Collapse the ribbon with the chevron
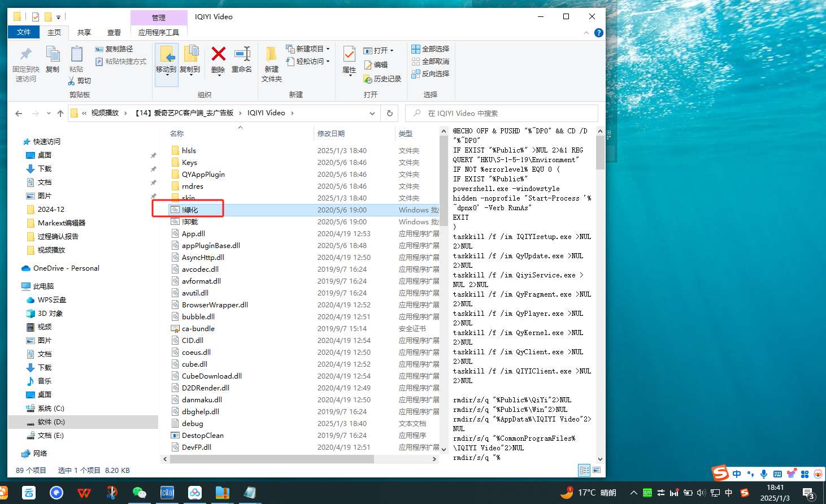Viewport: 826px width, 504px height. [586, 33]
